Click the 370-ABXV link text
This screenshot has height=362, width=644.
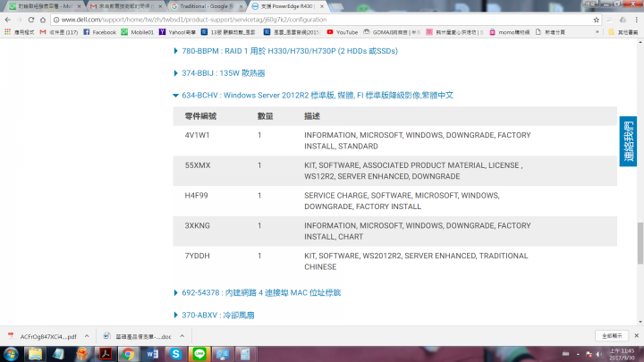[x=218, y=316]
